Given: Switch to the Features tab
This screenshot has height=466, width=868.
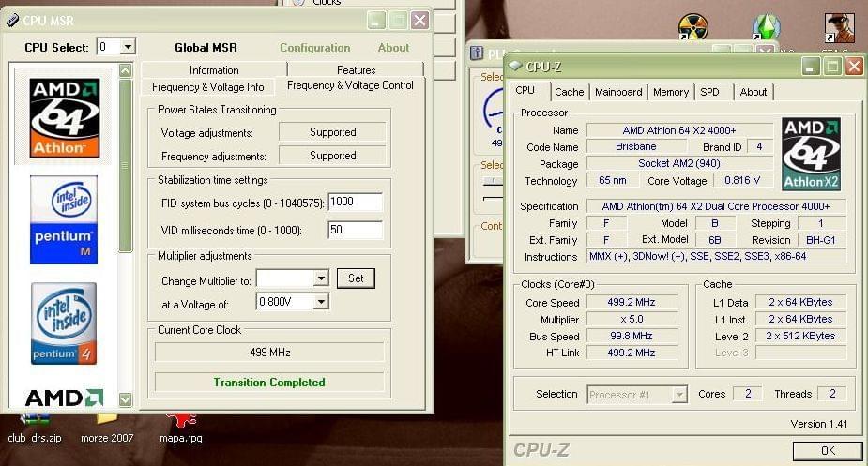Looking at the screenshot, I should click(x=356, y=69).
